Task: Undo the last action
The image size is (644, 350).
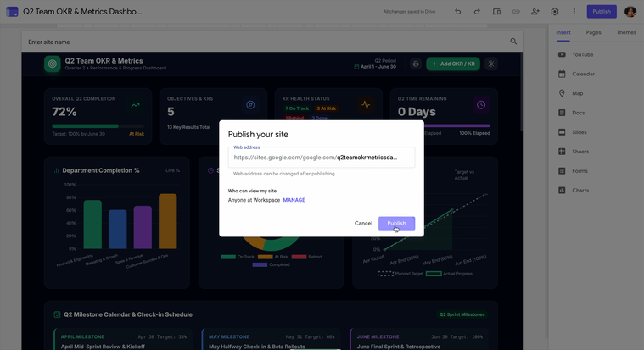Action: [x=457, y=12]
